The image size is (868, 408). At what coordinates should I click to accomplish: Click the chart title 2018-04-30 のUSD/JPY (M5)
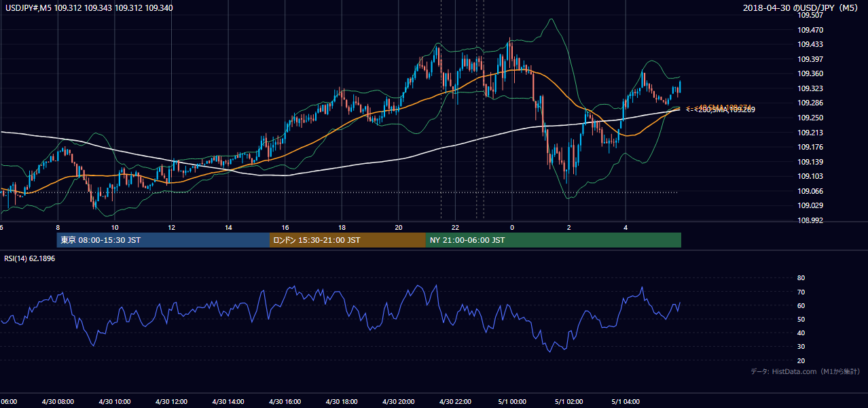[x=801, y=7]
